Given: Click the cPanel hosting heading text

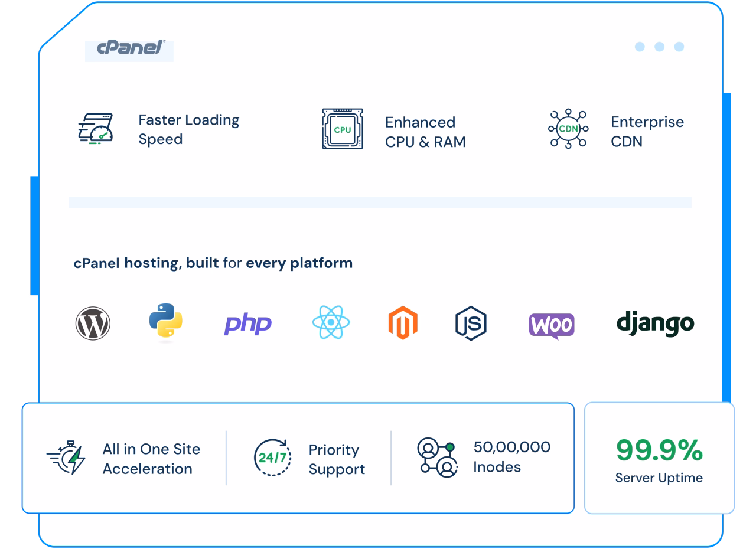Looking at the screenshot, I should [x=213, y=263].
